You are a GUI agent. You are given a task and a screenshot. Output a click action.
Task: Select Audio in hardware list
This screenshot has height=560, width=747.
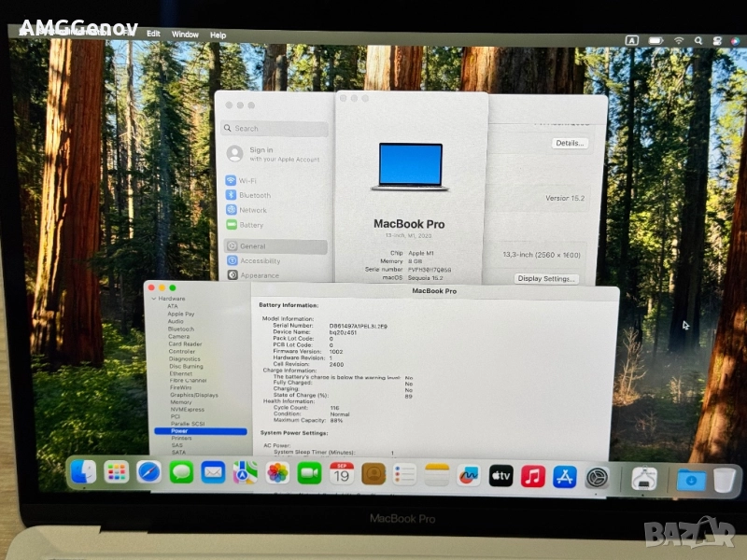coord(176,321)
